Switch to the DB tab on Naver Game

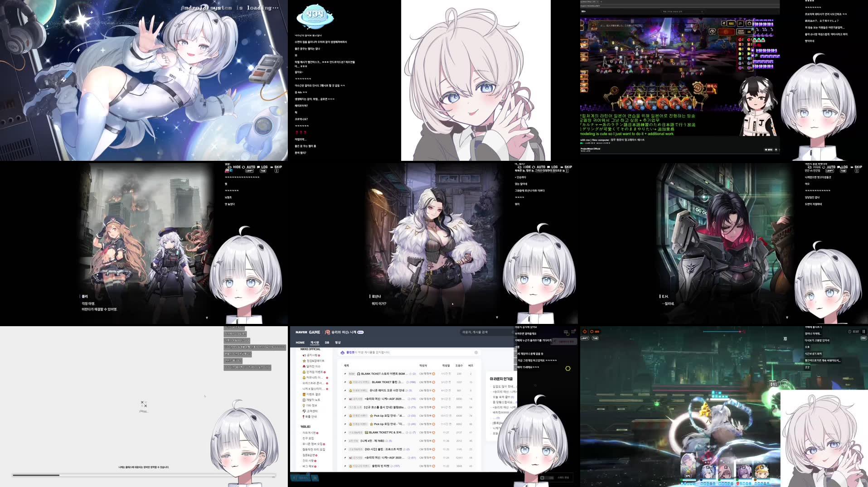tap(327, 342)
